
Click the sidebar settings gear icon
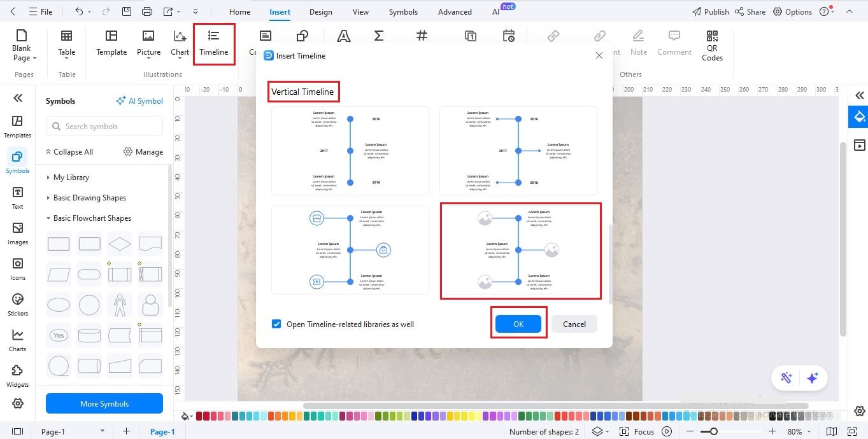18,403
